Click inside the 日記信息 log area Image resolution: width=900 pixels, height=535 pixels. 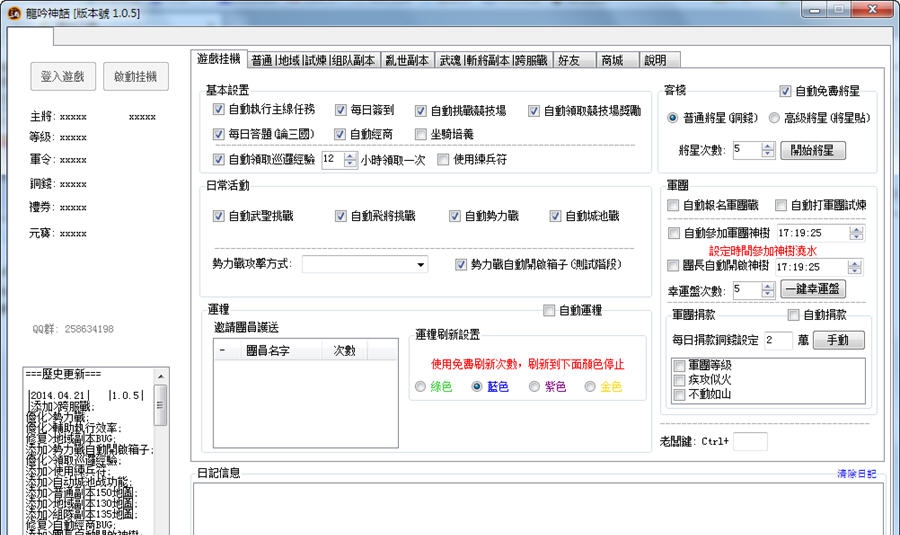538,510
